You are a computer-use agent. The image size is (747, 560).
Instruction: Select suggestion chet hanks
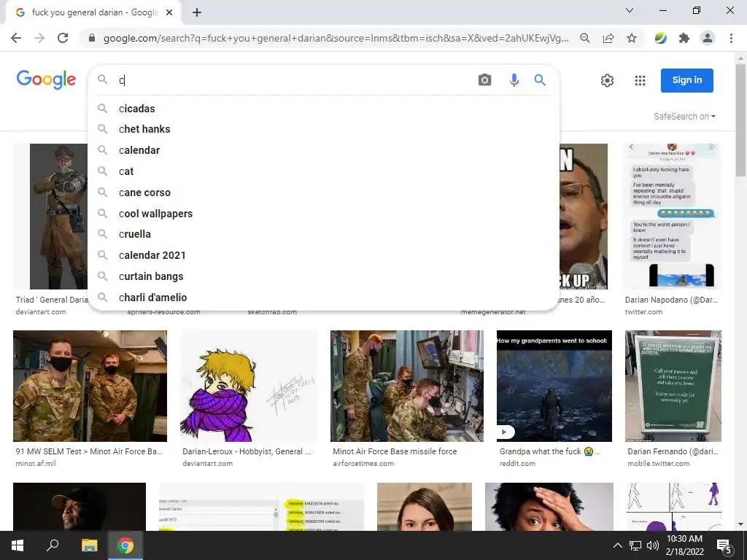click(323, 129)
